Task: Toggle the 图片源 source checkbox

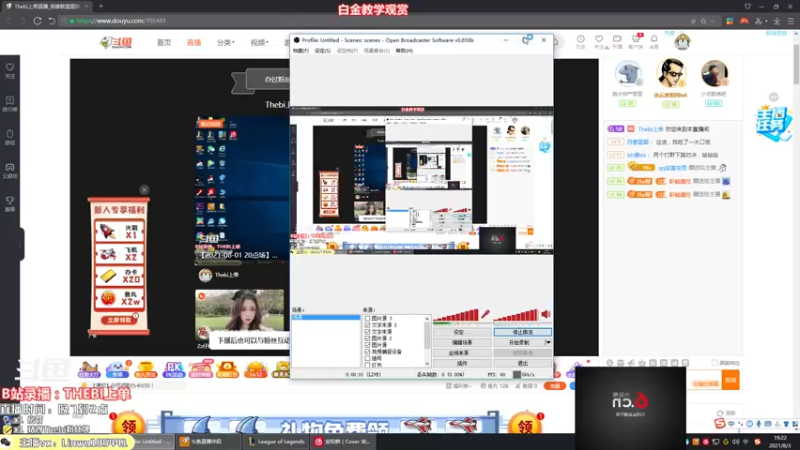Action: coord(367,345)
